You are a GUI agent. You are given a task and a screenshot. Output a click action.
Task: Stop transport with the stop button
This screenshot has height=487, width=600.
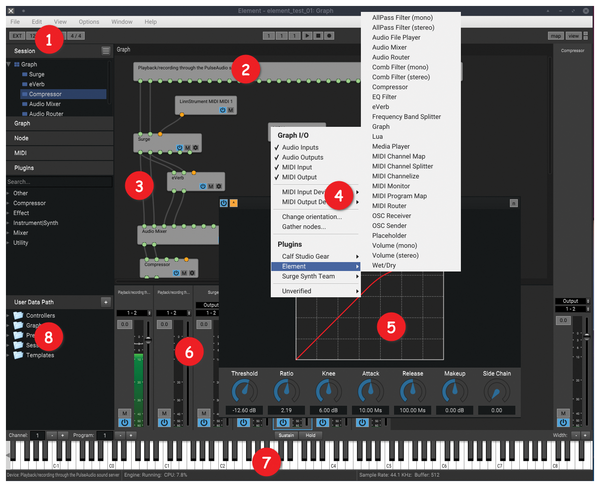318,36
